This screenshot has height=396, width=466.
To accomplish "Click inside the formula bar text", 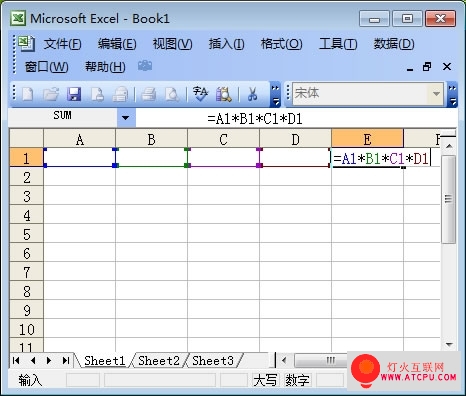I will pos(255,119).
